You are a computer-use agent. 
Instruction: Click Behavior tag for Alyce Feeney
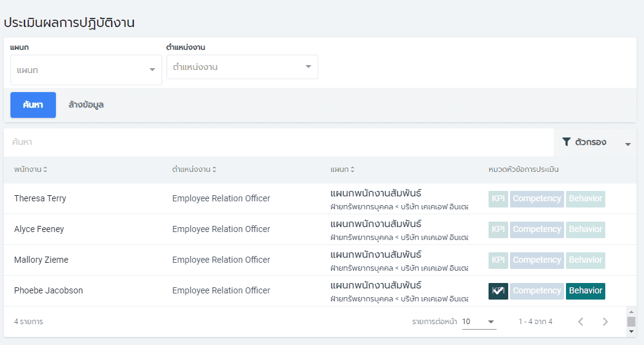585,230
